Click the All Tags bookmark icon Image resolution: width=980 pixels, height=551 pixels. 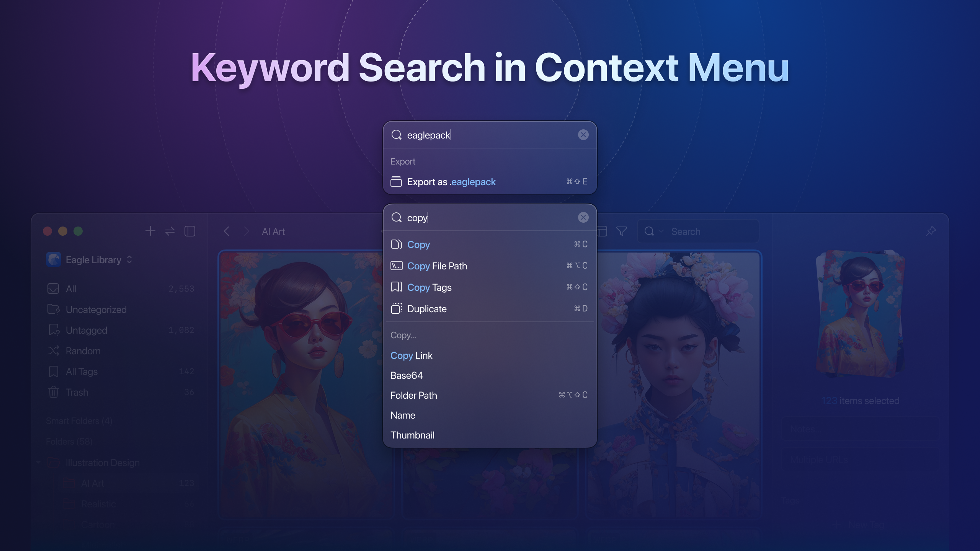click(53, 371)
